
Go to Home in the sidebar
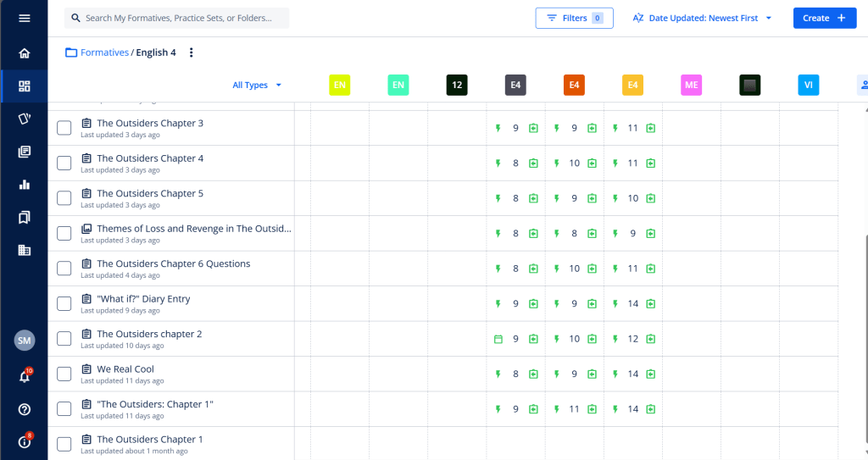[x=24, y=53]
